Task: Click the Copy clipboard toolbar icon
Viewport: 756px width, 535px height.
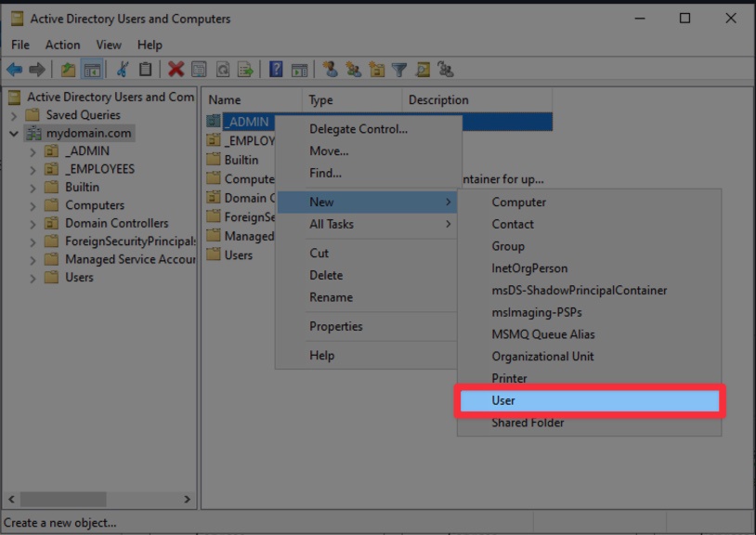Action: tap(145, 70)
